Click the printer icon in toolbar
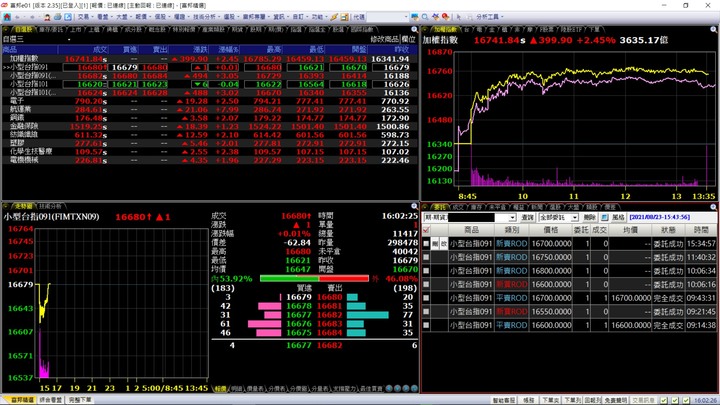The height and width of the screenshot is (405, 720). (57, 17)
